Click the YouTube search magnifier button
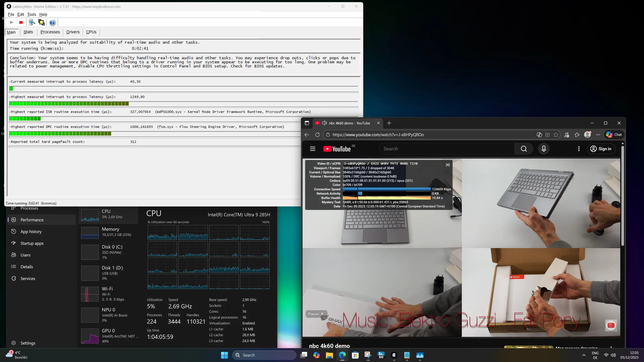 point(524,149)
